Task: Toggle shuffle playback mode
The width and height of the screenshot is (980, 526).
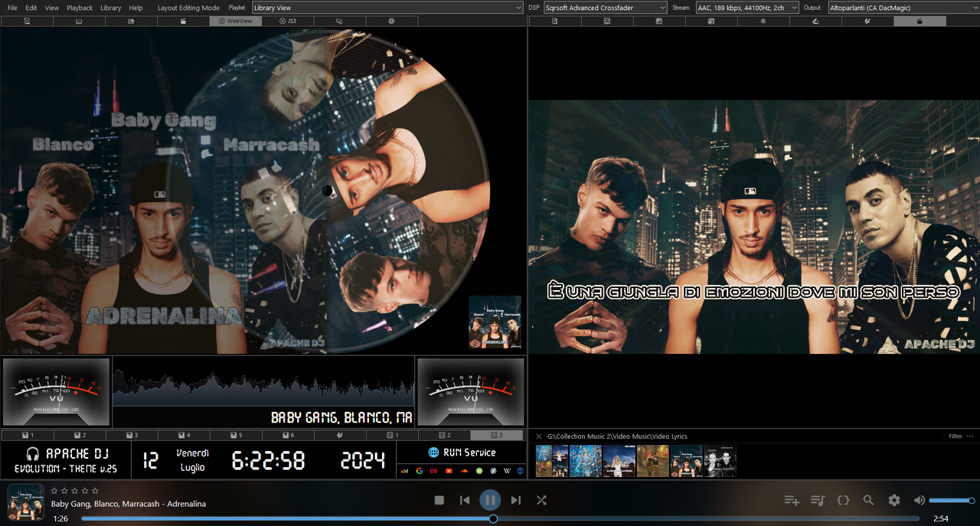Action: click(x=541, y=500)
